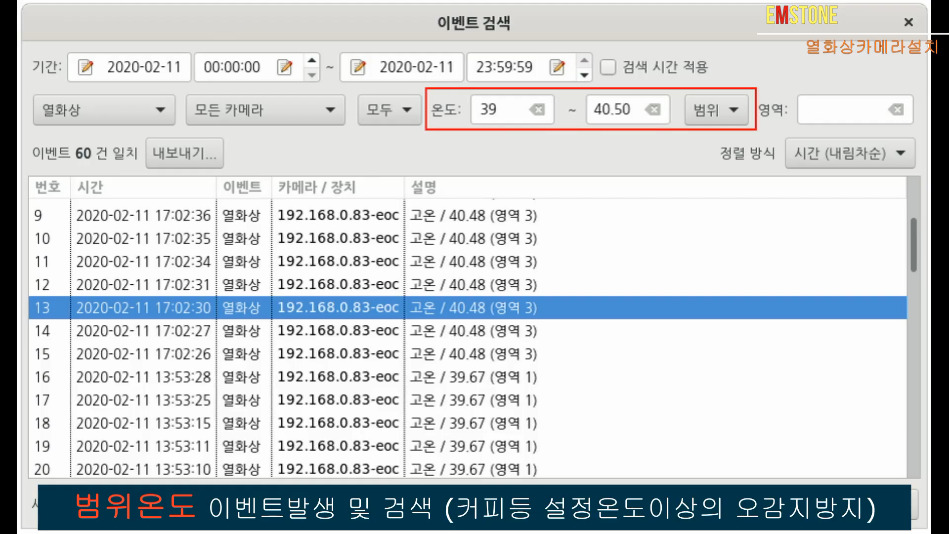Change sort order 시간 (내림차순) dropdown
This screenshot has width=949, height=534.
point(850,153)
